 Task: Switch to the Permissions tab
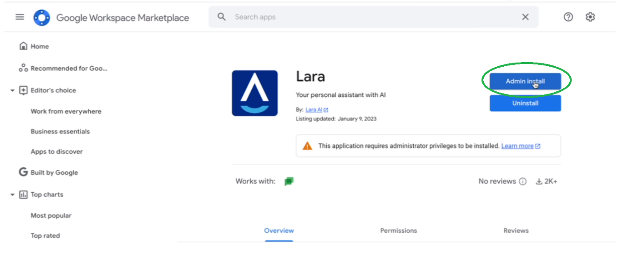click(x=398, y=231)
